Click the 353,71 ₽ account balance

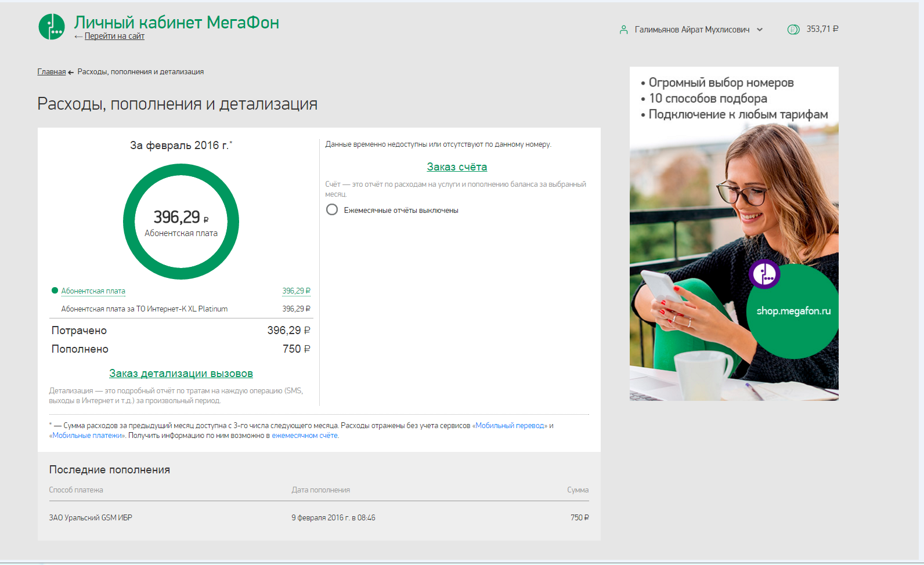822,29
